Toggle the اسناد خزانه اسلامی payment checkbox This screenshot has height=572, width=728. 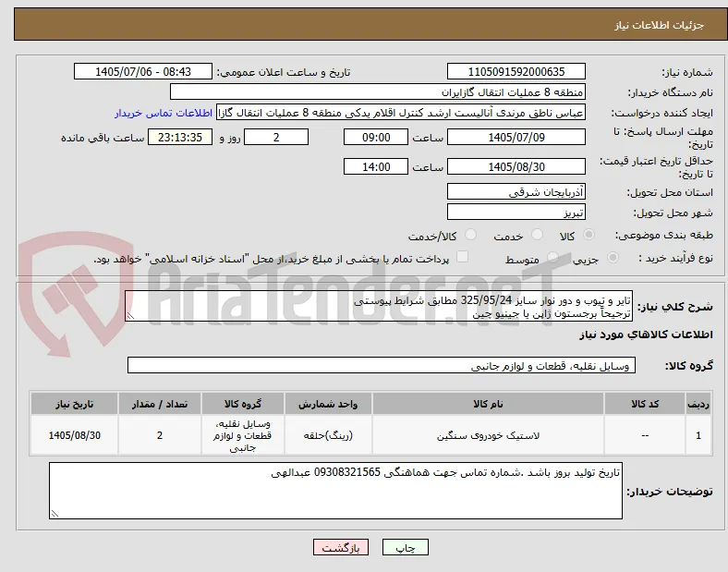463,257
